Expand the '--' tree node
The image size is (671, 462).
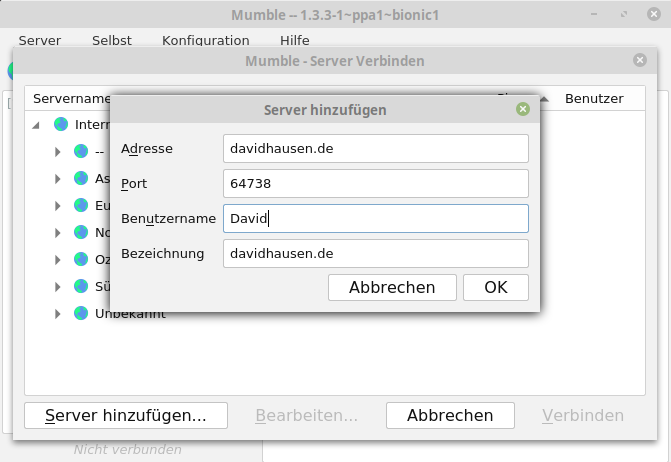point(57,152)
